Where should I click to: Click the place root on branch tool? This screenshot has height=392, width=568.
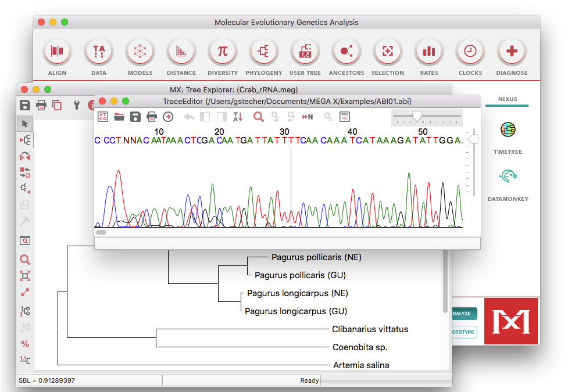[25, 140]
